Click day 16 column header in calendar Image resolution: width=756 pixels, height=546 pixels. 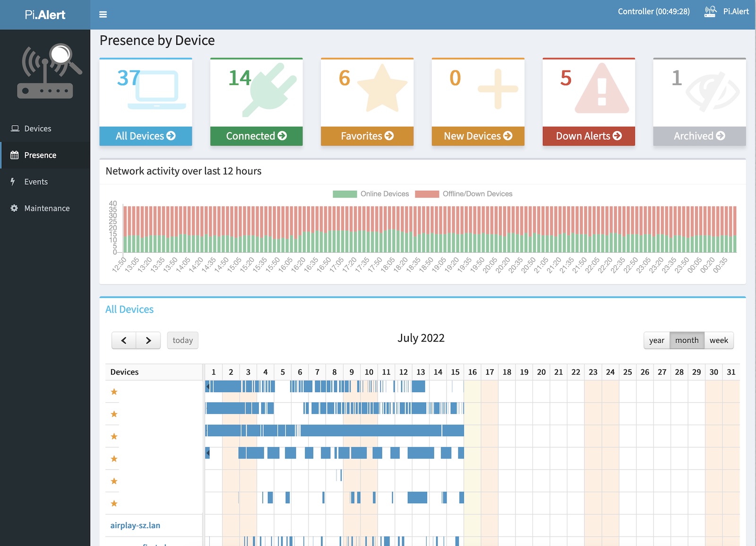click(472, 372)
